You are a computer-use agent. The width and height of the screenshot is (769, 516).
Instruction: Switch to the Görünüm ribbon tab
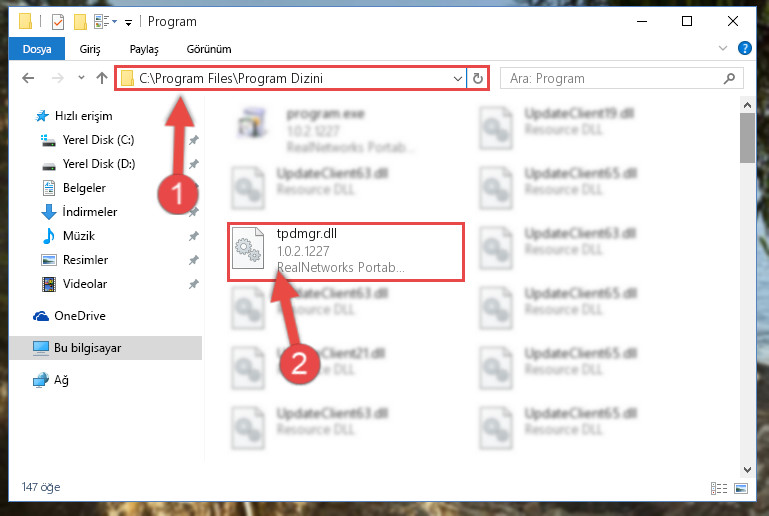209,49
